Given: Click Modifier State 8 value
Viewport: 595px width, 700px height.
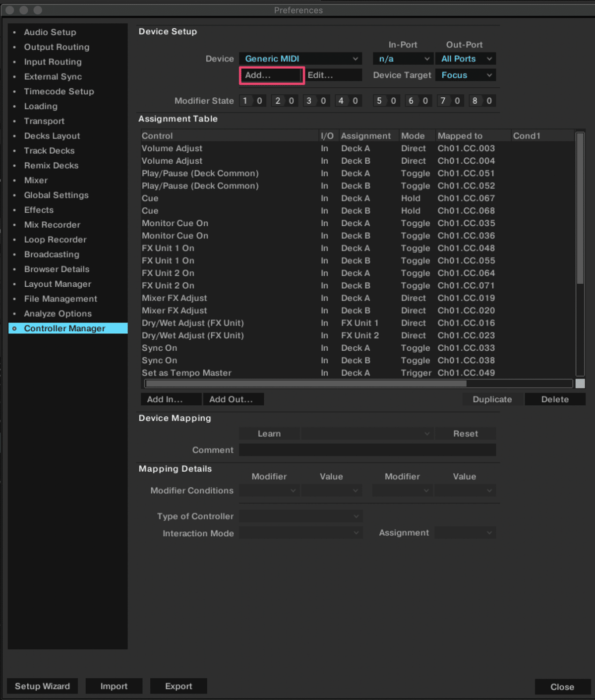Looking at the screenshot, I should [x=489, y=101].
